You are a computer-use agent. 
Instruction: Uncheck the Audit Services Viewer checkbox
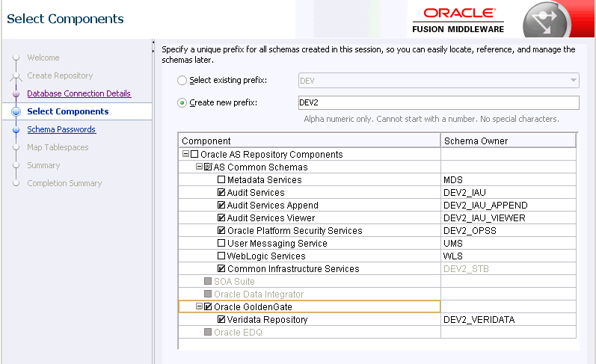221,218
